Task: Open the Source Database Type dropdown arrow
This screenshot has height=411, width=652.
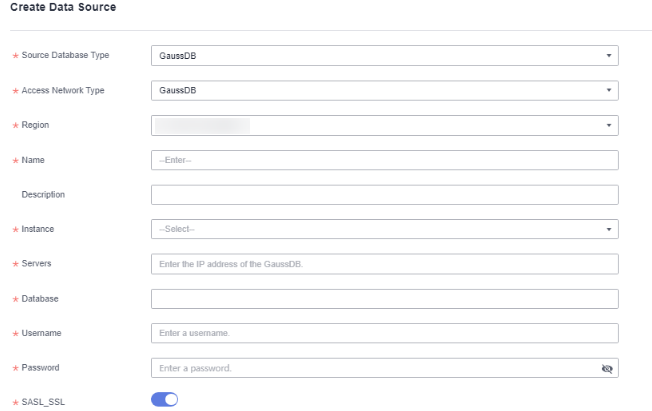Action: (609, 56)
